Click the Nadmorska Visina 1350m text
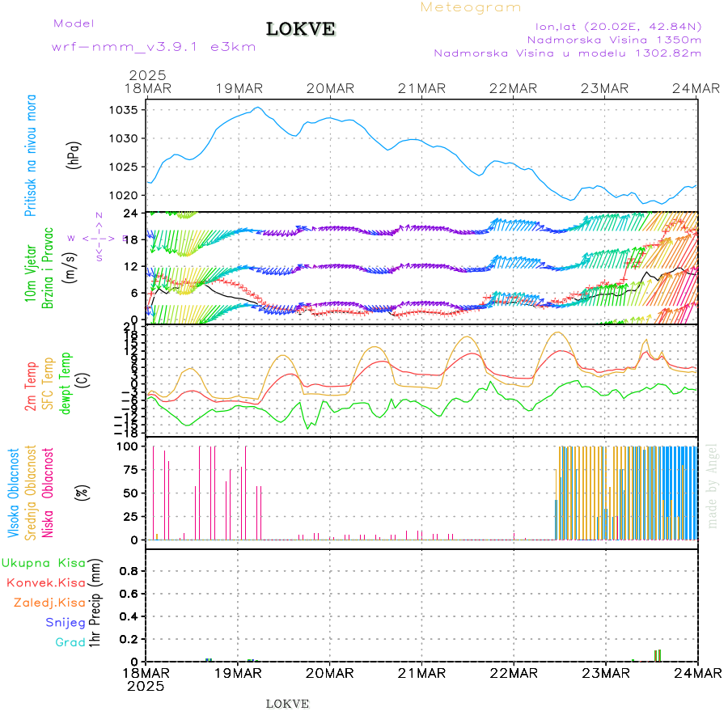This screenshot has height=728, width=728. (614, 39)
